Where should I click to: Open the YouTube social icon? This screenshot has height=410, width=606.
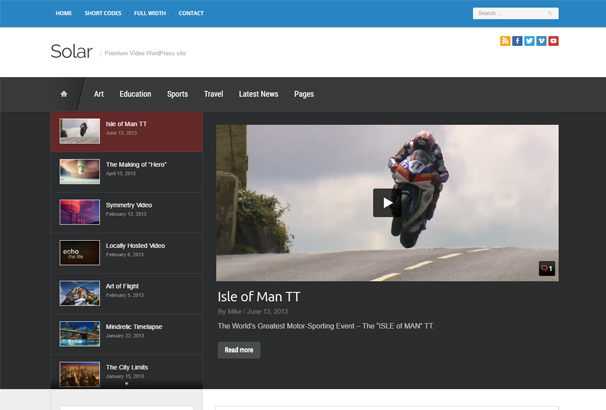pos(553,41)
